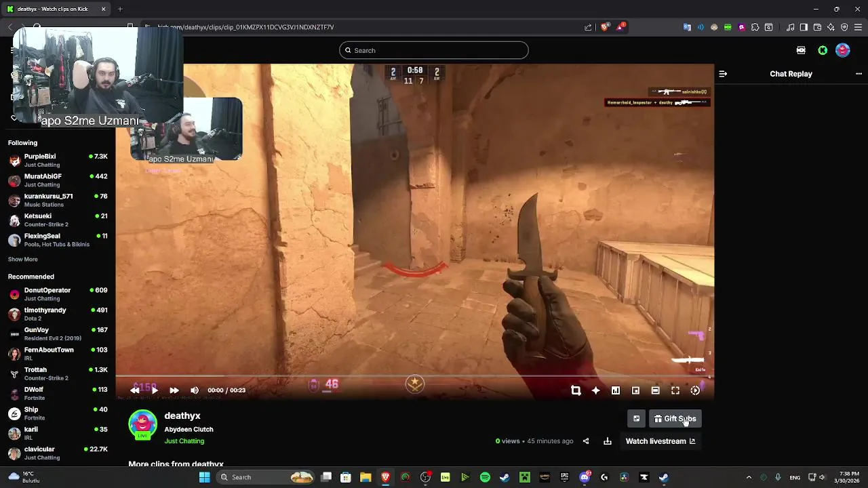Expand the following list with Show more
The image size is (868, 488).
tap(23, 260)
